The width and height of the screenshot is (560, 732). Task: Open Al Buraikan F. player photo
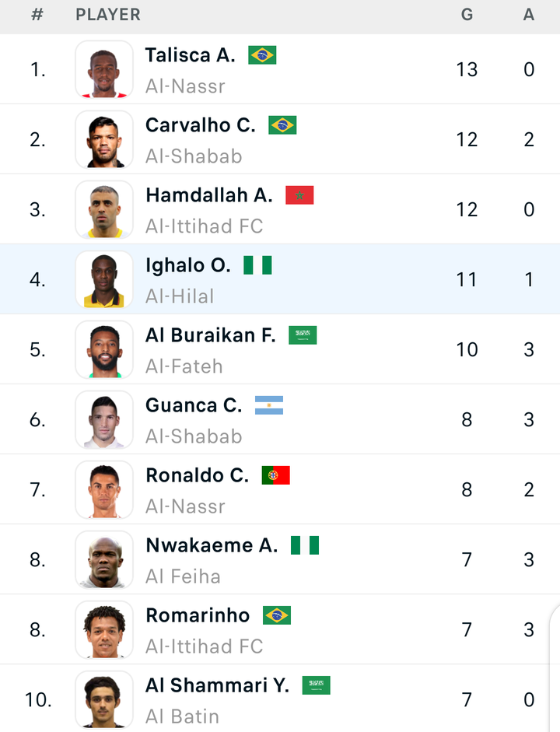[x=104, y=349]
